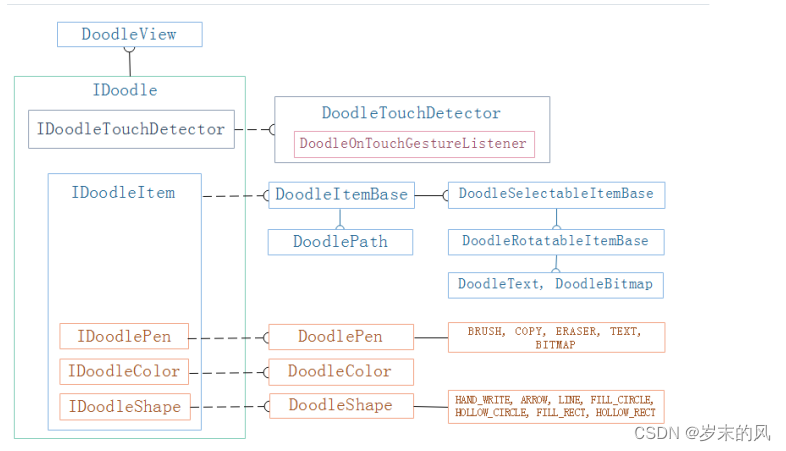
Task: Click the BRUSH, COPY, ERASER pen types box
Action: 556,337
